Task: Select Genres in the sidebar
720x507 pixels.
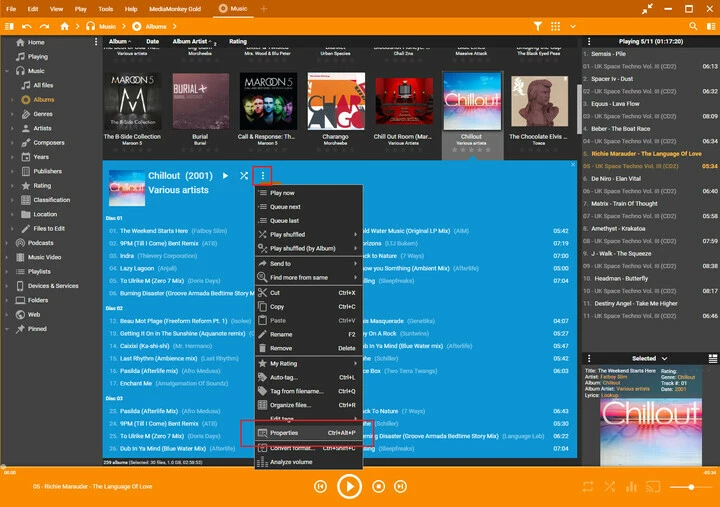Action: click(43, 114)
